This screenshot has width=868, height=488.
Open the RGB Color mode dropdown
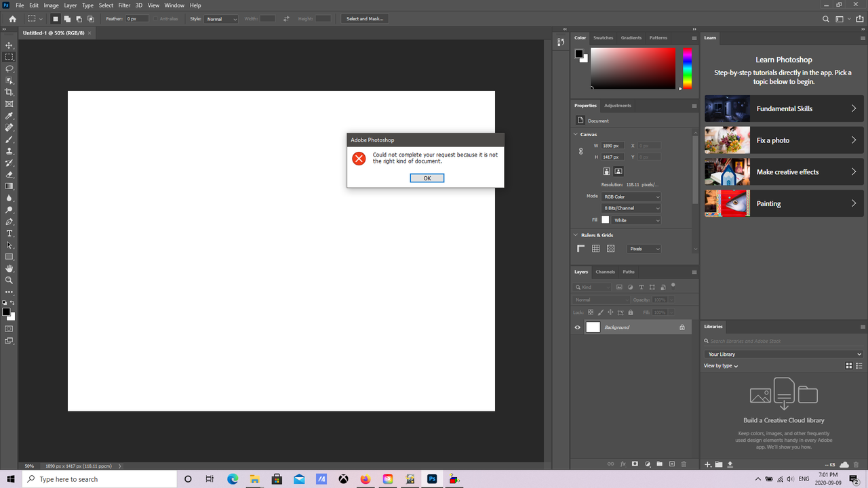(631, 197)
